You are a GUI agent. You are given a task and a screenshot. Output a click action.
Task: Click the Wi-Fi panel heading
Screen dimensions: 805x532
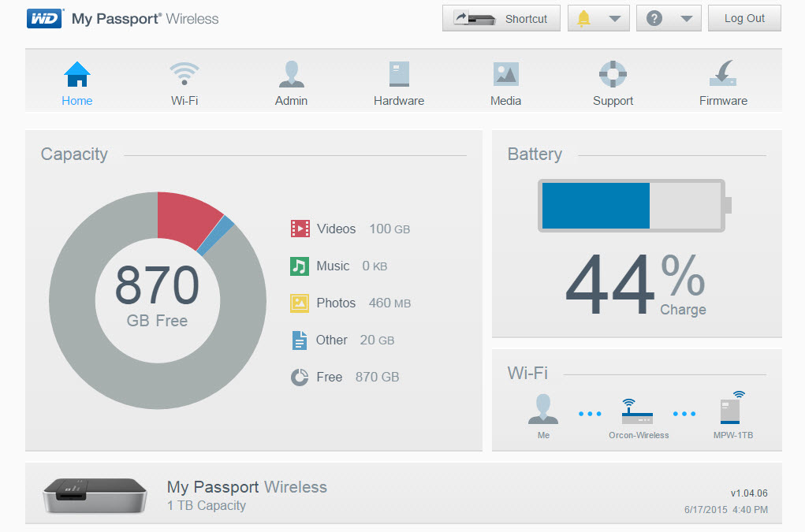(x=527, y=373)
